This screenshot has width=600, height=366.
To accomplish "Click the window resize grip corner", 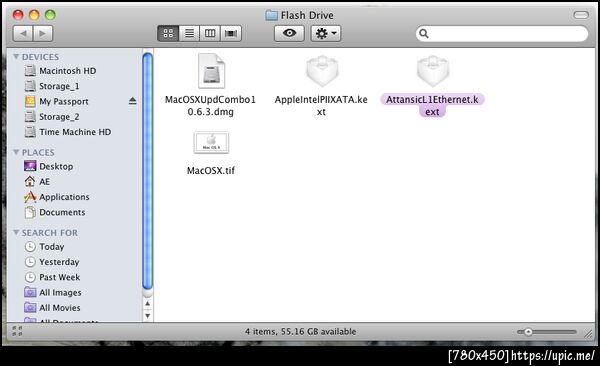I will [588, 334].
